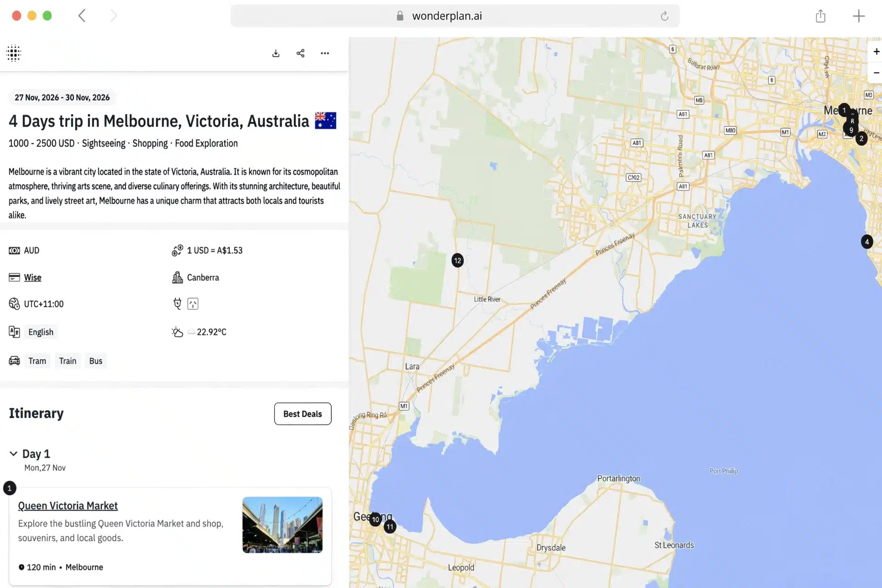
Task: Select the Tram transport tag
Action: tap(37, 361)
